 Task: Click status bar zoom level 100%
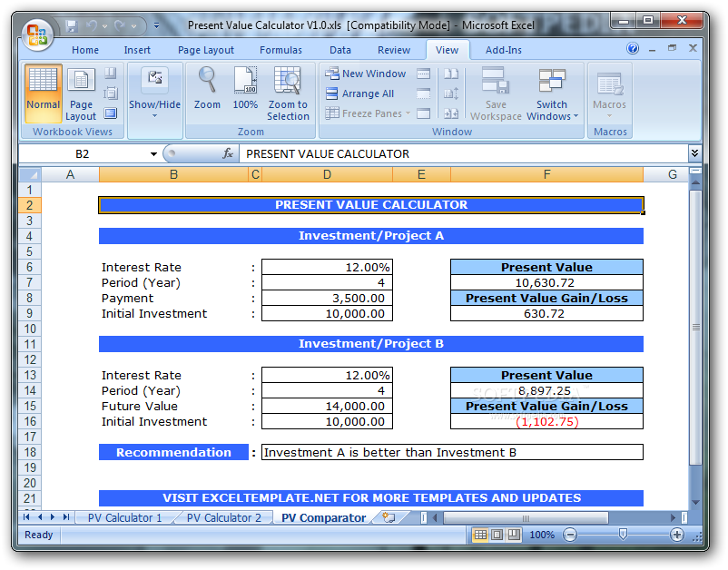(x=542, y=535)
